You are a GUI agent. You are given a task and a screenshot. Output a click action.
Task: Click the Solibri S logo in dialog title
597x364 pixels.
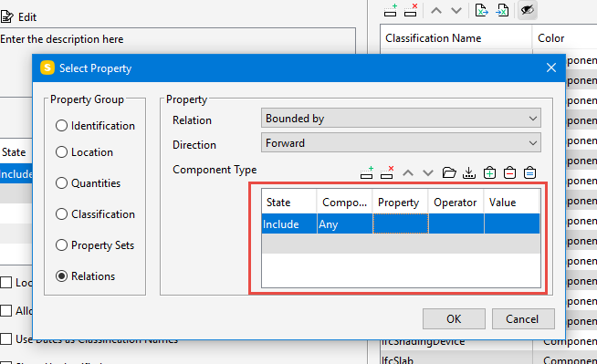pyautogui.click(x=47, y=68)
